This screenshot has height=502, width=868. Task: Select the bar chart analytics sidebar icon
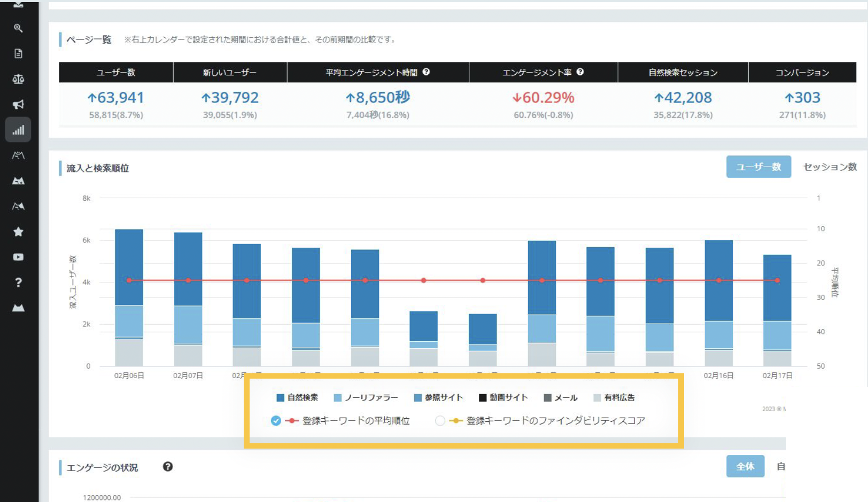[x=18, y=130]
